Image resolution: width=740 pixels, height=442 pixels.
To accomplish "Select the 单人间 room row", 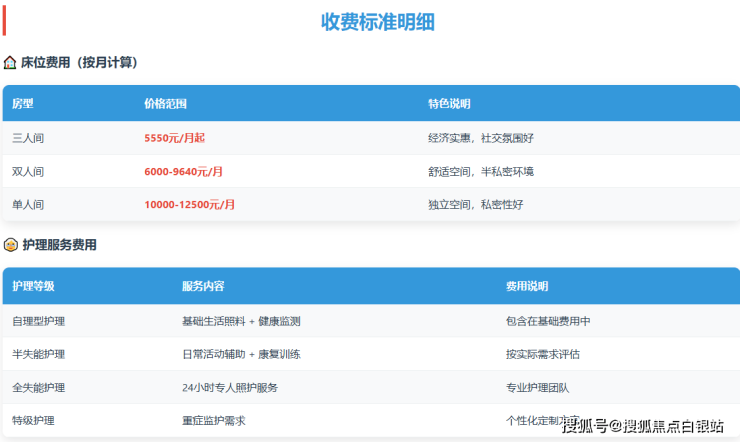I will (x=28, y=204).
